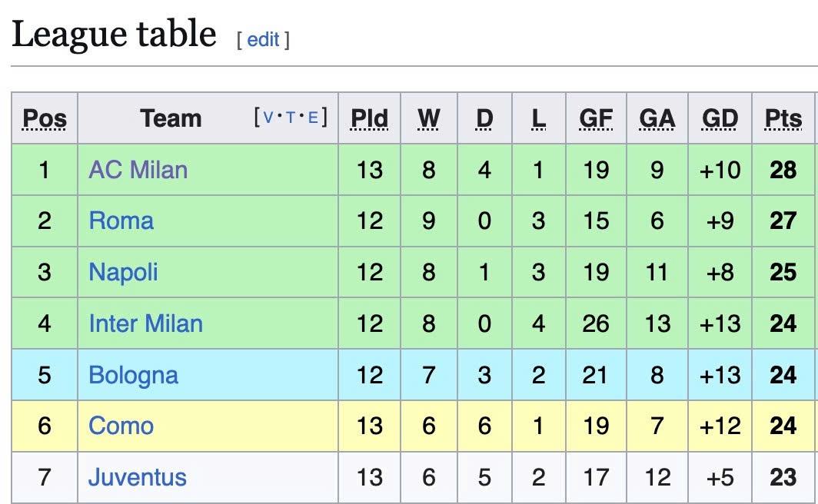Sort the table by the Pts column
The image size is (818, 504).
783,118
